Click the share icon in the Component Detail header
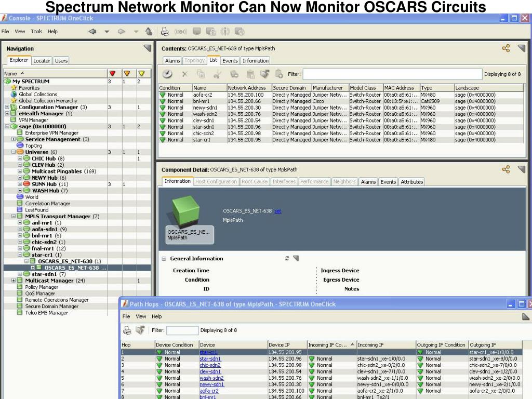The image size is (532, 399). [x=506, y=169]
